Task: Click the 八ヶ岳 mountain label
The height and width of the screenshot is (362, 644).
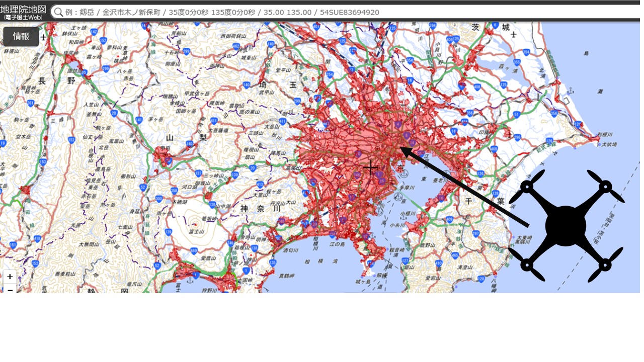Action: coord(124,71)
